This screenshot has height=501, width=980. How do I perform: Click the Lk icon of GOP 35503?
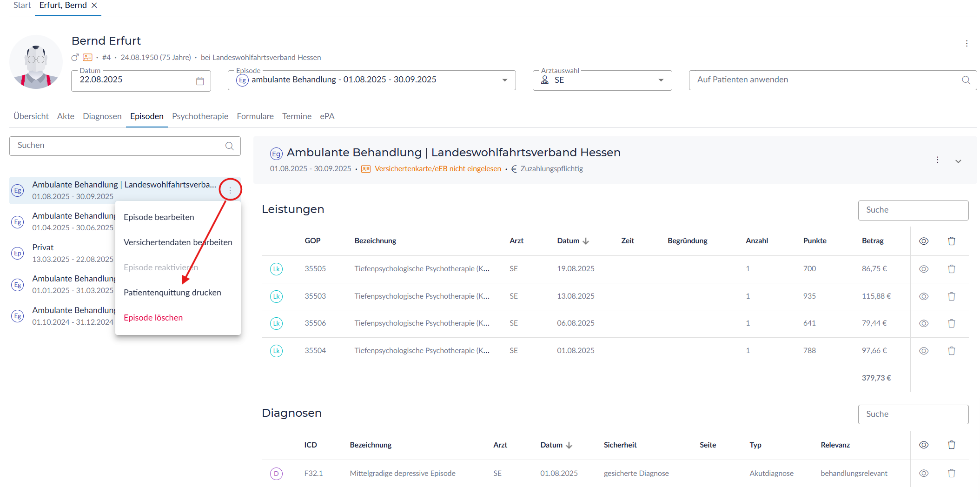[x=276, y=296]
